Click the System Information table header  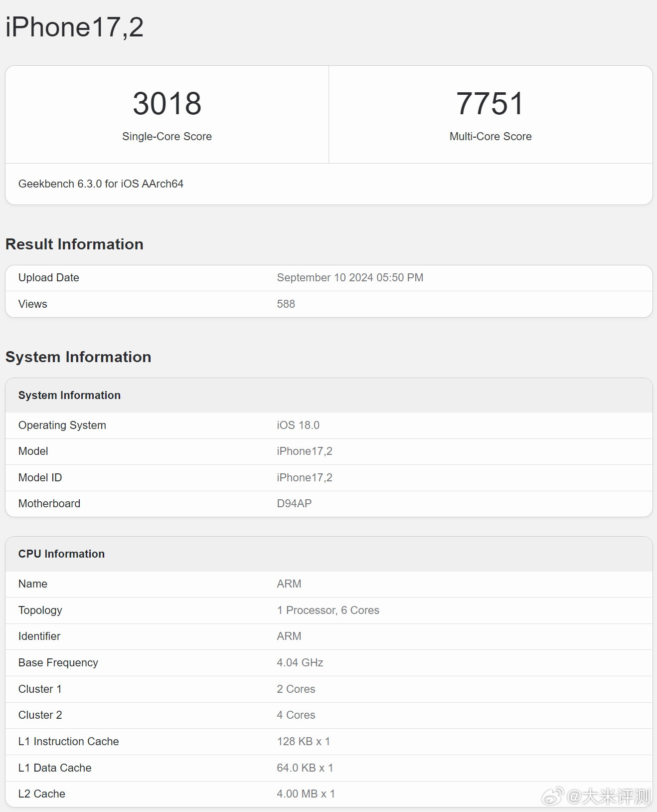(69, 396)
